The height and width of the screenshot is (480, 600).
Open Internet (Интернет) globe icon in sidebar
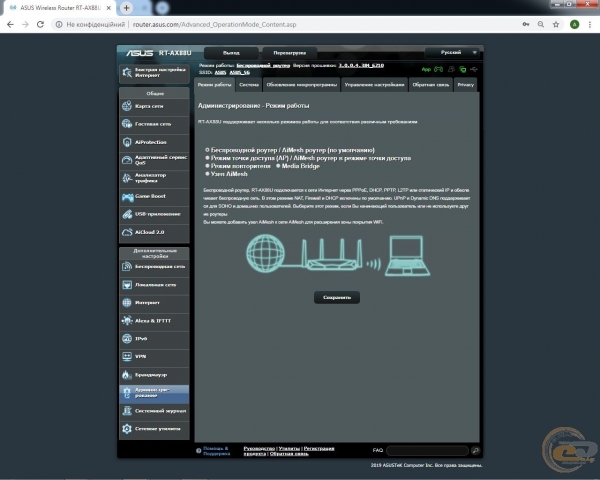[x=127, y=303]
